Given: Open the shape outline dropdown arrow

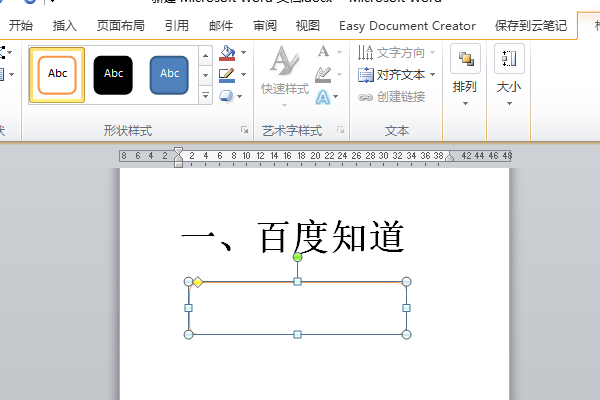Looking at the screenshot, I should tap(243, 74).
